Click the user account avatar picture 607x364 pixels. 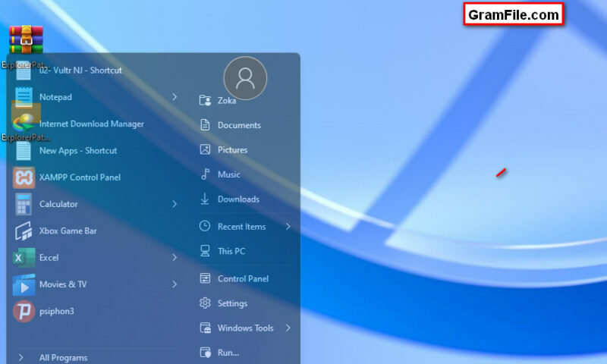245,78
